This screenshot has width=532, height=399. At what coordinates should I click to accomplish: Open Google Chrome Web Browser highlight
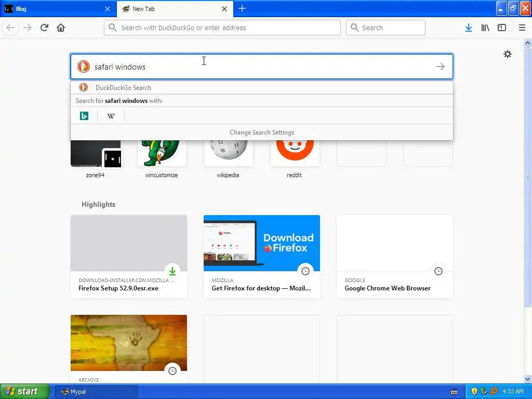(395, 257)
